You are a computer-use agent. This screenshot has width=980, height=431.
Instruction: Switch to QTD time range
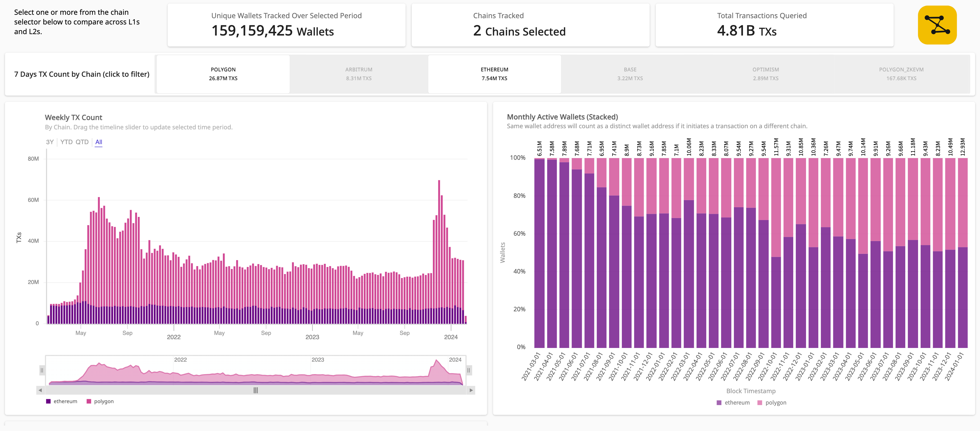tap(82, 142)
